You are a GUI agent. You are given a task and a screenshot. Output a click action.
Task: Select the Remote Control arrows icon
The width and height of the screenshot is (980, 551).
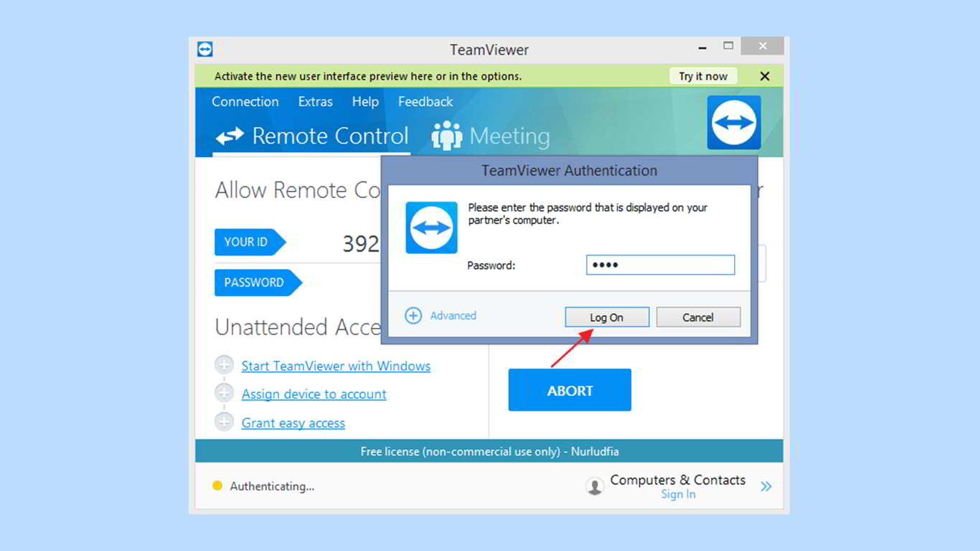point(230,136)
